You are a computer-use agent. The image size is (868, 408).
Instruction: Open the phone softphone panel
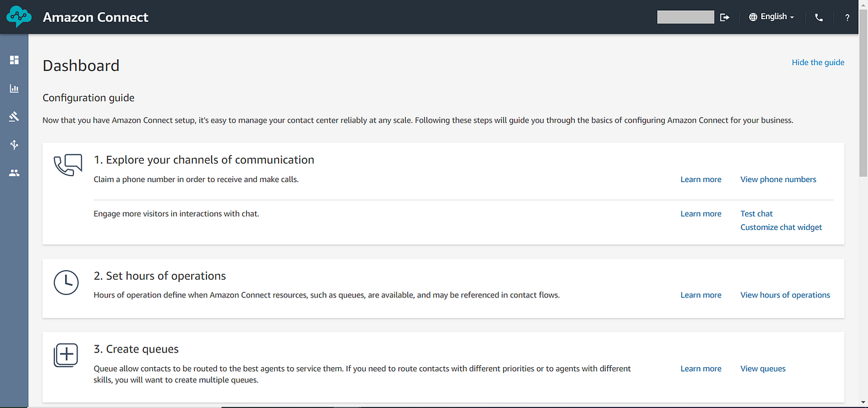click(818, 17)
